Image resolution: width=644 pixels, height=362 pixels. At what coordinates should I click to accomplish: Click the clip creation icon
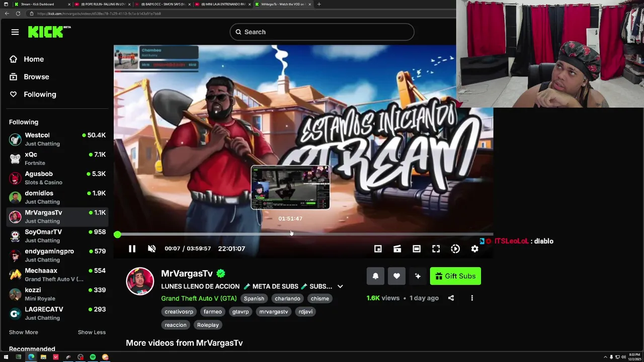coord(397,249)
